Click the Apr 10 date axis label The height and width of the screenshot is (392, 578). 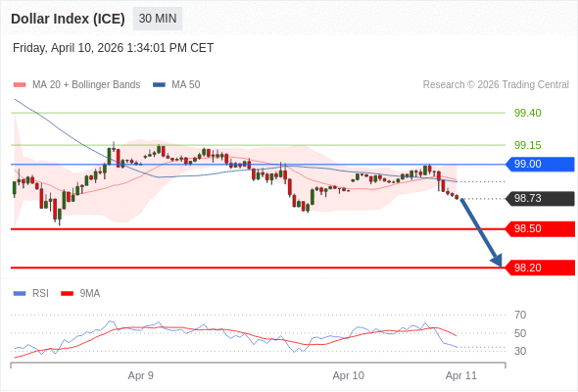pyautogui.click(x=348, y=375)
